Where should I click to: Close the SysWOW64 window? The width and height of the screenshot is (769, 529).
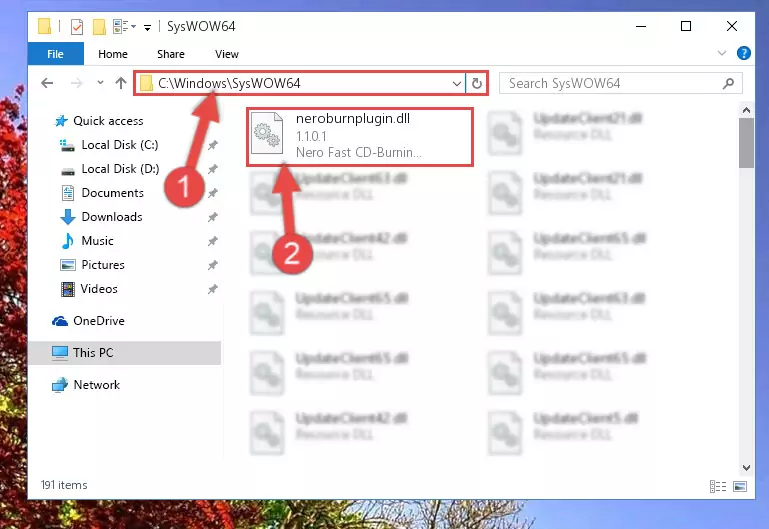[732, 26]
